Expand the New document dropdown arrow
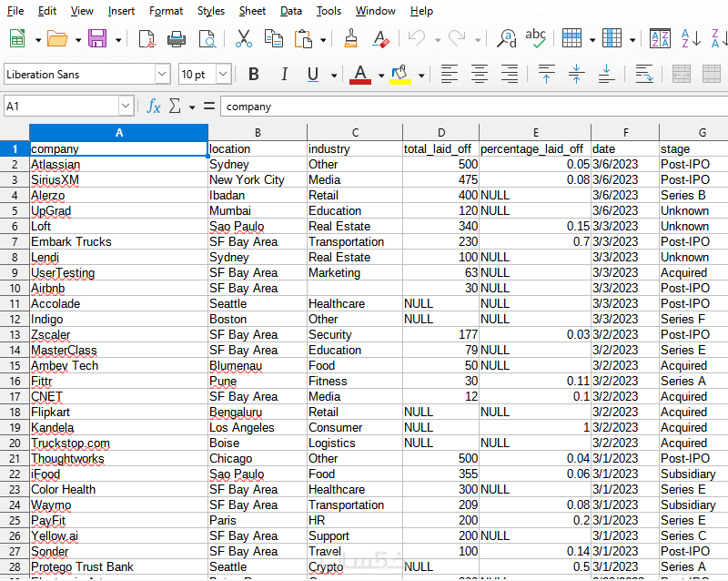This screenshot has height=581, width=728. (x=38, y=40)
